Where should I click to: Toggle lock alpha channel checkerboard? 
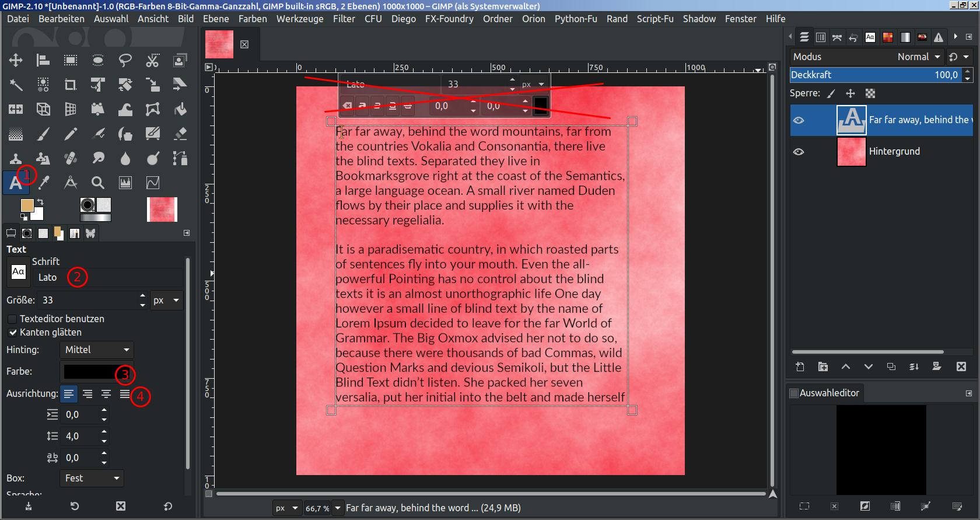tap(870, 93)
